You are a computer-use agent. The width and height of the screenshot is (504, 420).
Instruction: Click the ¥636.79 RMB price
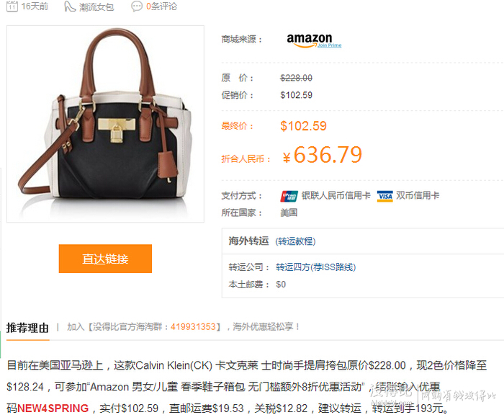323,155
